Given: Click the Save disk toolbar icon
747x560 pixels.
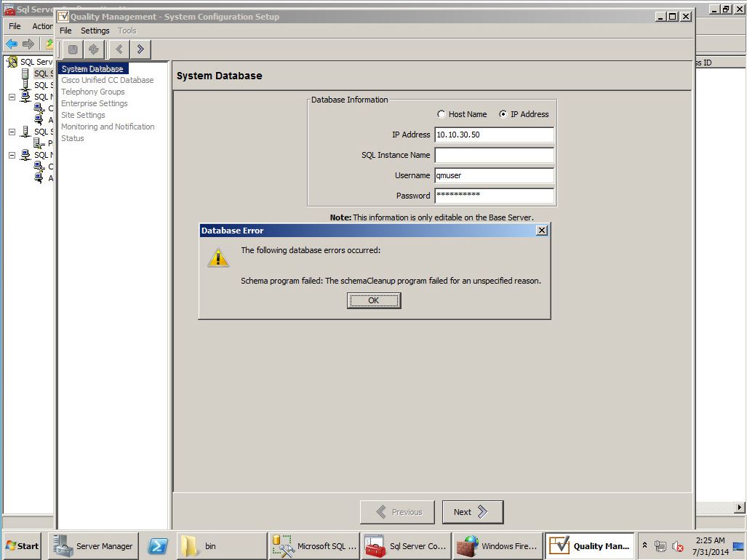Looking at the screenshot, I should click(x=73, y=49).
